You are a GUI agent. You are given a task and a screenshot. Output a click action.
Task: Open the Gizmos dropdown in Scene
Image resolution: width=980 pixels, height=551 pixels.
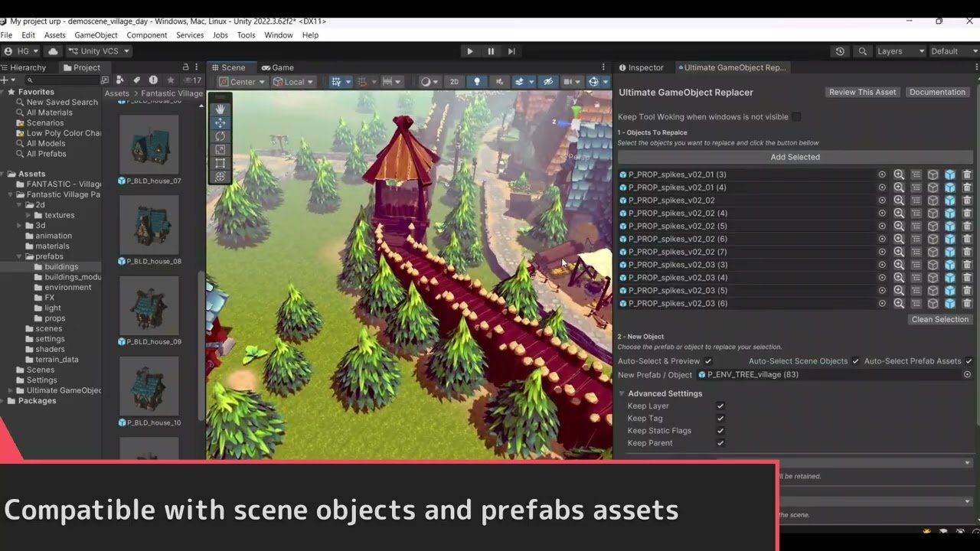[606, 82]
